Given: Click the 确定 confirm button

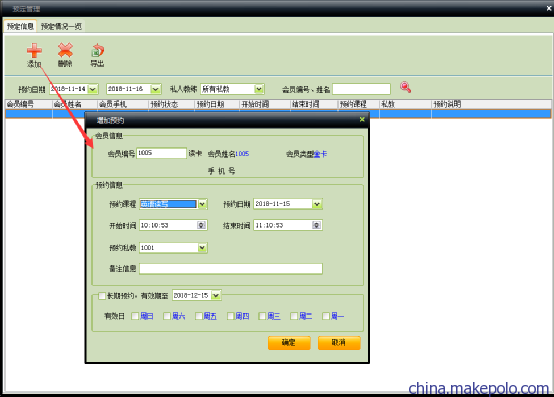Looking at the screenshot, I should (289, 343).
